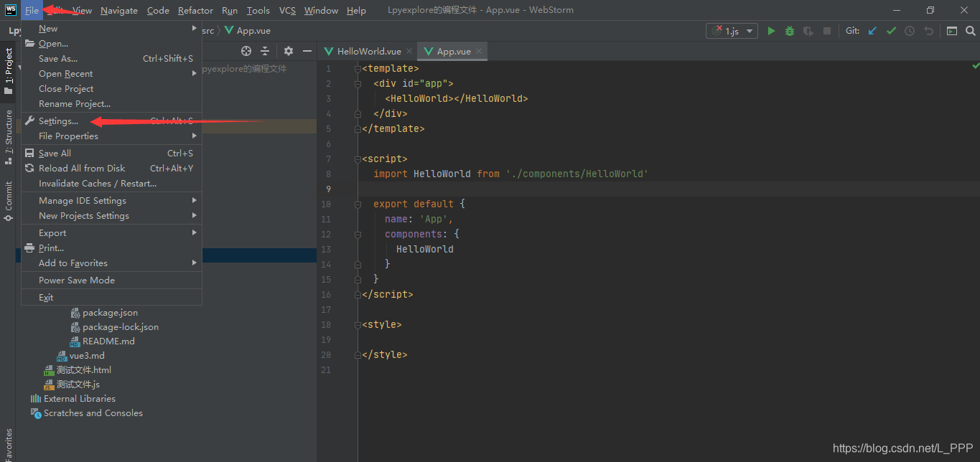Expand the New submenu
Viewport: 980px width, 462px height.
tap(111, 29)
